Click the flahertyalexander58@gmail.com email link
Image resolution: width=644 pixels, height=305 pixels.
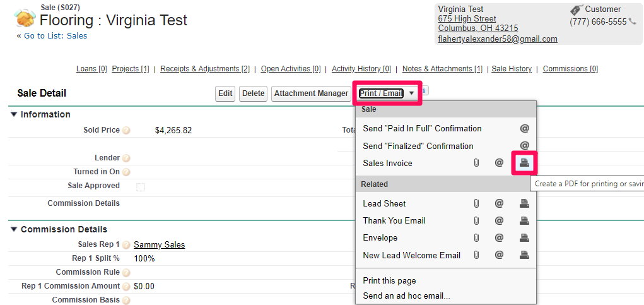tap(498, 39)
